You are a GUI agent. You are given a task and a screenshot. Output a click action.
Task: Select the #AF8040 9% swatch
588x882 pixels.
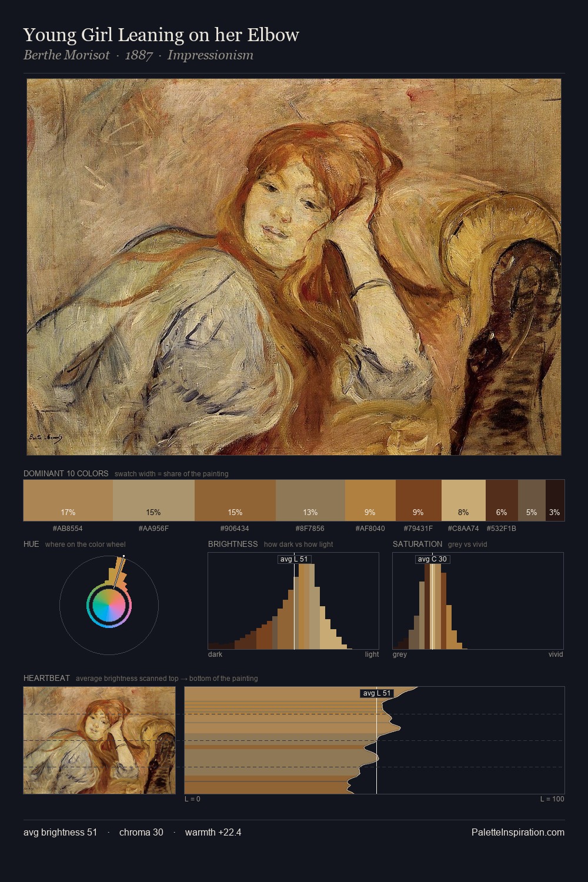click(370, 500)
